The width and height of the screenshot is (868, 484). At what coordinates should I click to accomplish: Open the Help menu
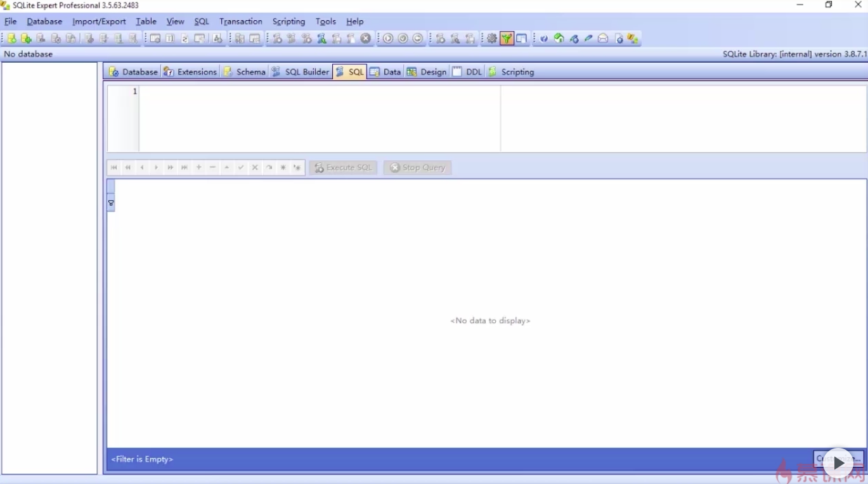(355, 22)
